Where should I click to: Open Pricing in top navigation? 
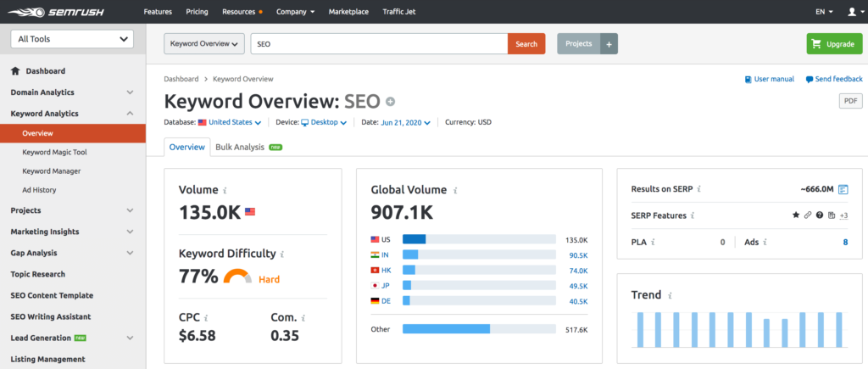coord(197,12)
